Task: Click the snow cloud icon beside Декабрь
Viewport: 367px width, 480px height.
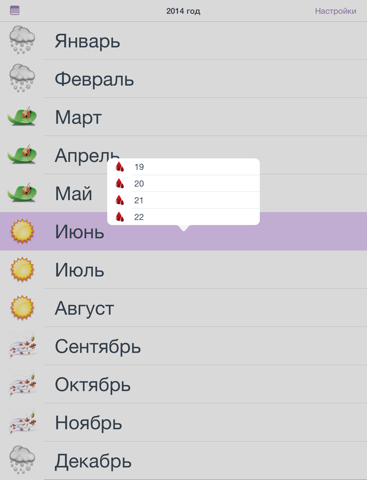Action: point(22,460)
